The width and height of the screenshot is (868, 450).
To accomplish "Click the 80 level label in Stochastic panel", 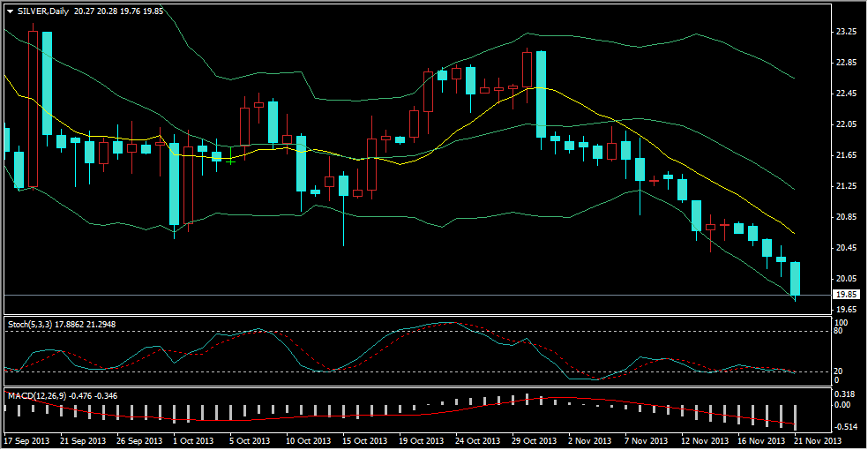I will point(837,332).
